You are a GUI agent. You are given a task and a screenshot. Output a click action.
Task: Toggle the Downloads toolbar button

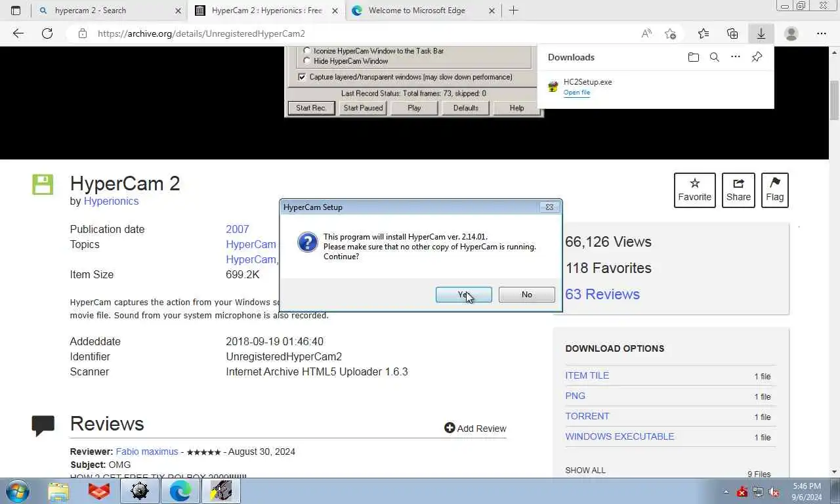(761, 33)
